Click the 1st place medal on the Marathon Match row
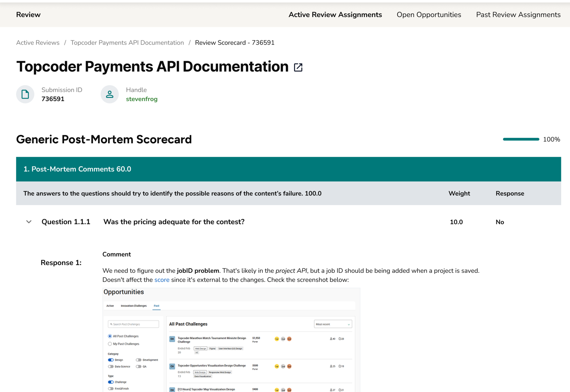Image resolution: width=570 pixels, height=392 pixels. 277,339
